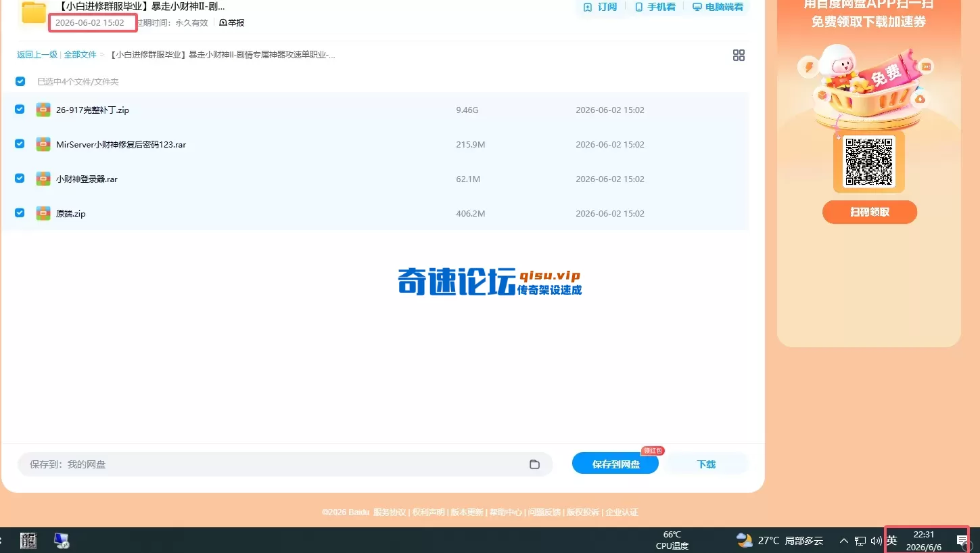Viewport: 980px width, 553px height.
Task: Open the save-location folder picker icon
Action: 534,464
